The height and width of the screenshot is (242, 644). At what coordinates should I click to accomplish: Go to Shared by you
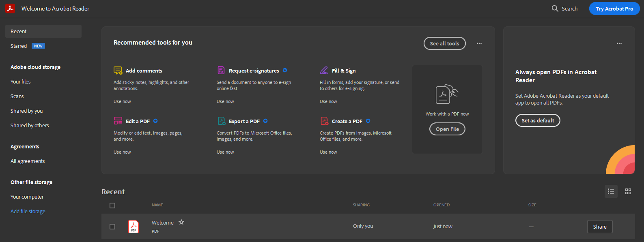[x=27, y=111]
